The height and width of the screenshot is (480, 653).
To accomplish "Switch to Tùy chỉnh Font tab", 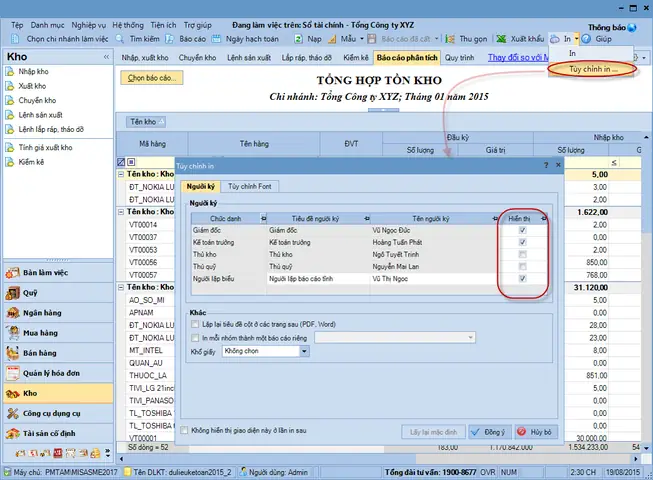I will (x=249, y=187).
